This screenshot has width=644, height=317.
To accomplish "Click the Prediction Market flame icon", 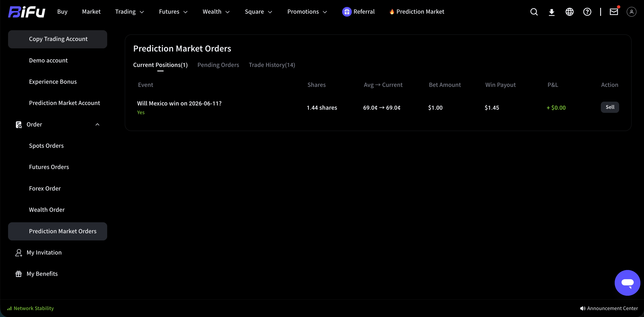I will coord(392,12).
